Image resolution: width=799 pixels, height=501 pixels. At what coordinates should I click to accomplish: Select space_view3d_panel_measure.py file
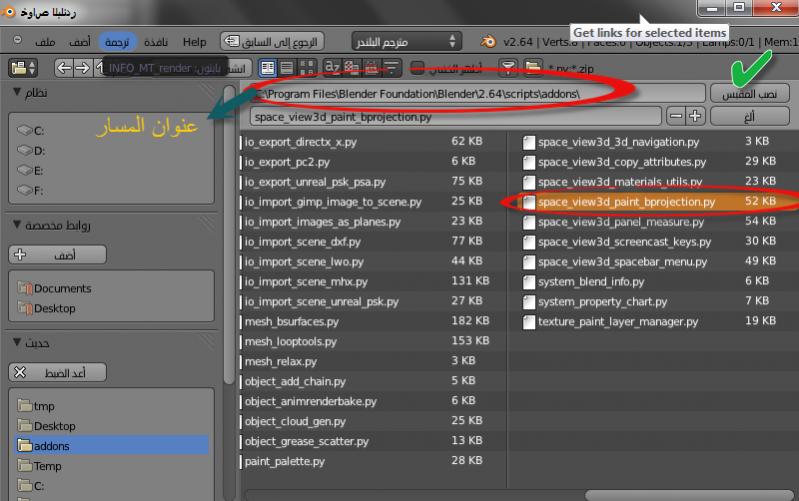click(x=621, y=222)
